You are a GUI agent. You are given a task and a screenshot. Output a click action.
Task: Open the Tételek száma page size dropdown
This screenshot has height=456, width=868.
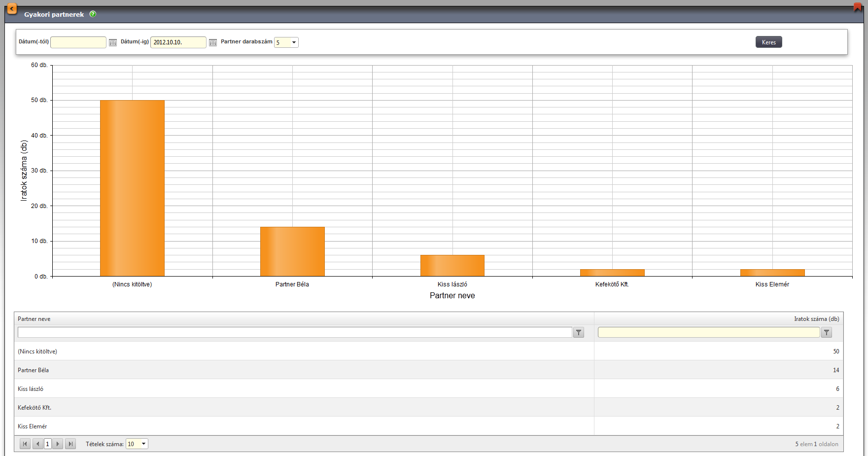coord(137,444)
